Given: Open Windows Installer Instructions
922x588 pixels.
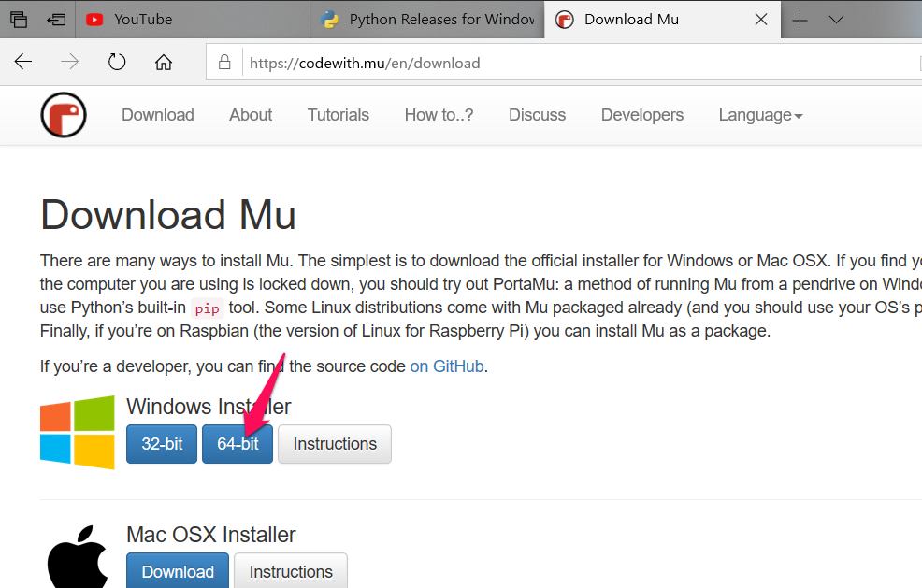Looking at the screenshot, I should (335, 444).
